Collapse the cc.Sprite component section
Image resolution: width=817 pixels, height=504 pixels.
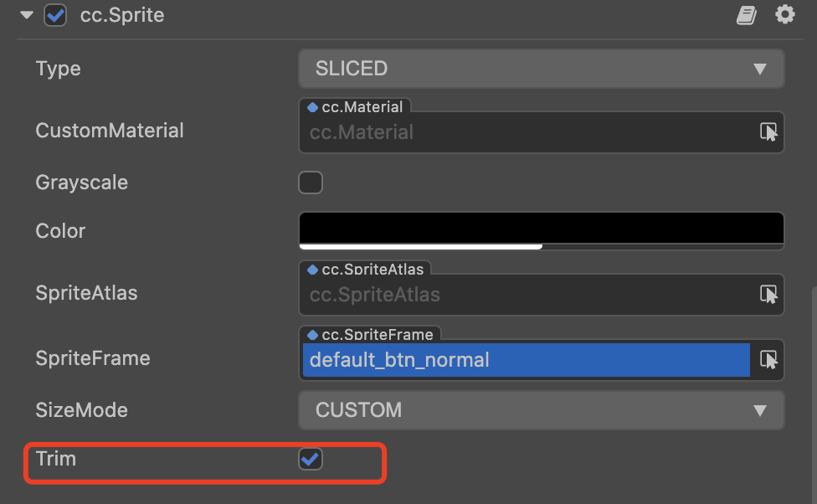tap(27, 15)
